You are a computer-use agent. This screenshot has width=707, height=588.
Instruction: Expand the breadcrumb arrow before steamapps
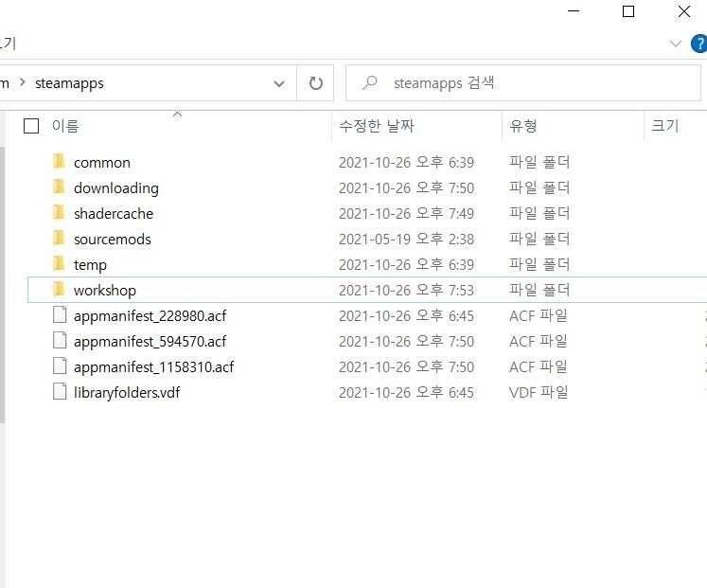(22, 82)
